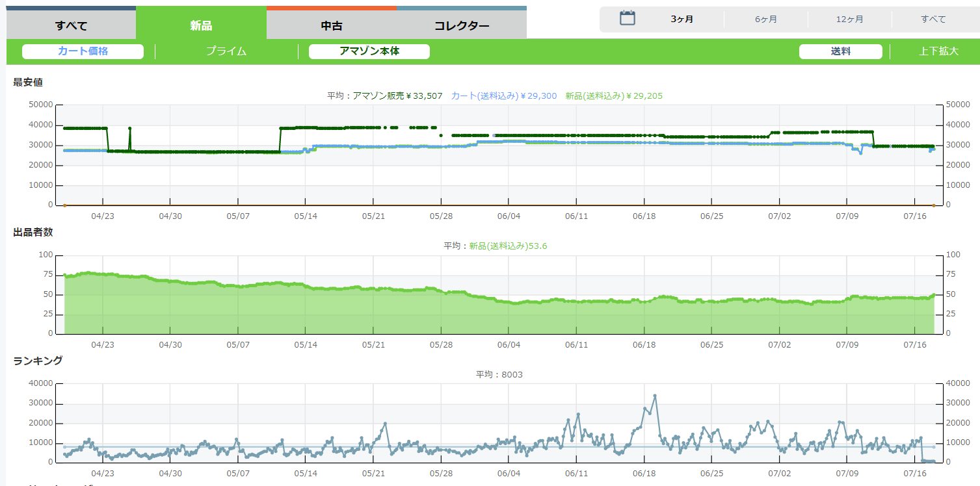Select the 3ヶ月 time range

click(682, 19)
